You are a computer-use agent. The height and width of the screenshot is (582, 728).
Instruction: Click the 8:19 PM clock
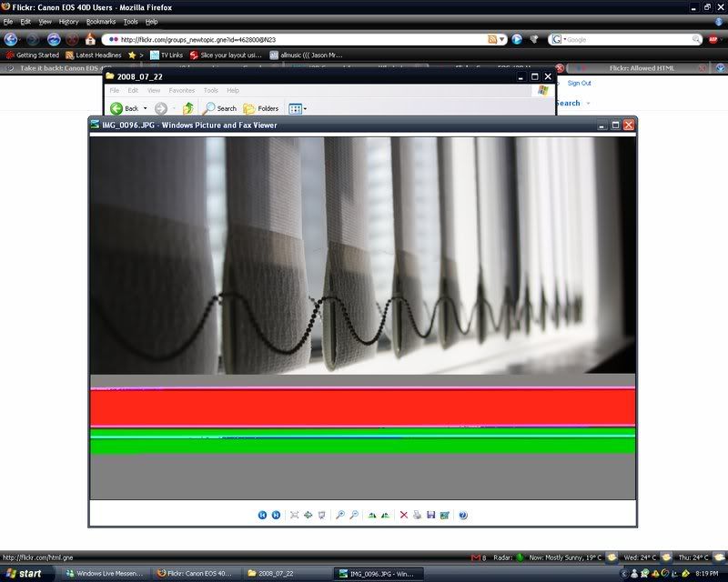(x=707, y=574)
